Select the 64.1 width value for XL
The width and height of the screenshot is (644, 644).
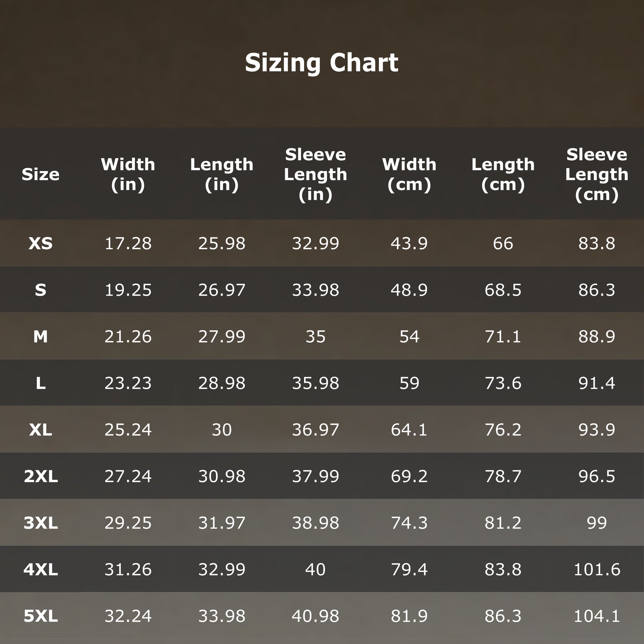(409, 429)
